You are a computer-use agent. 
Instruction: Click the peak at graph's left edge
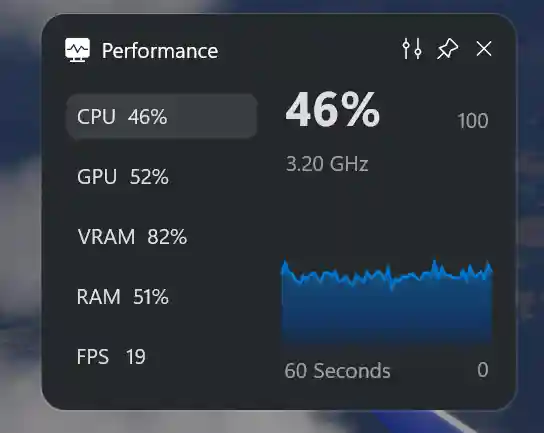[x=285, y=264]
